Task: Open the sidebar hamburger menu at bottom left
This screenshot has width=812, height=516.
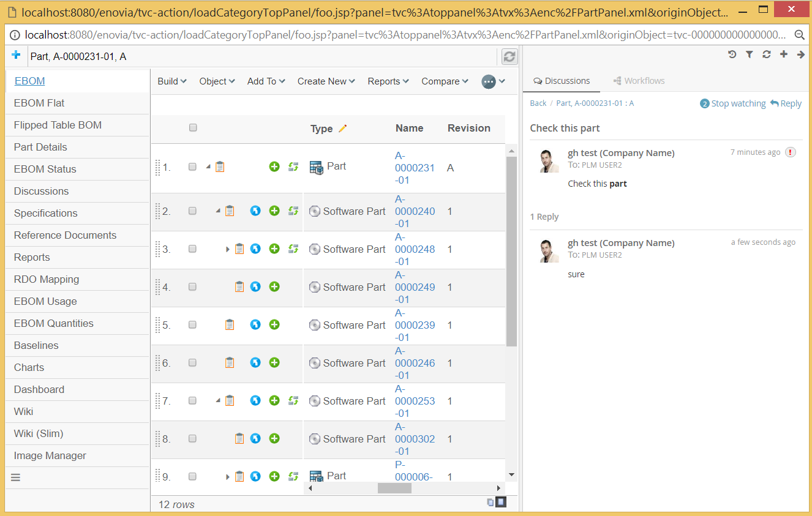Action: 15,477
